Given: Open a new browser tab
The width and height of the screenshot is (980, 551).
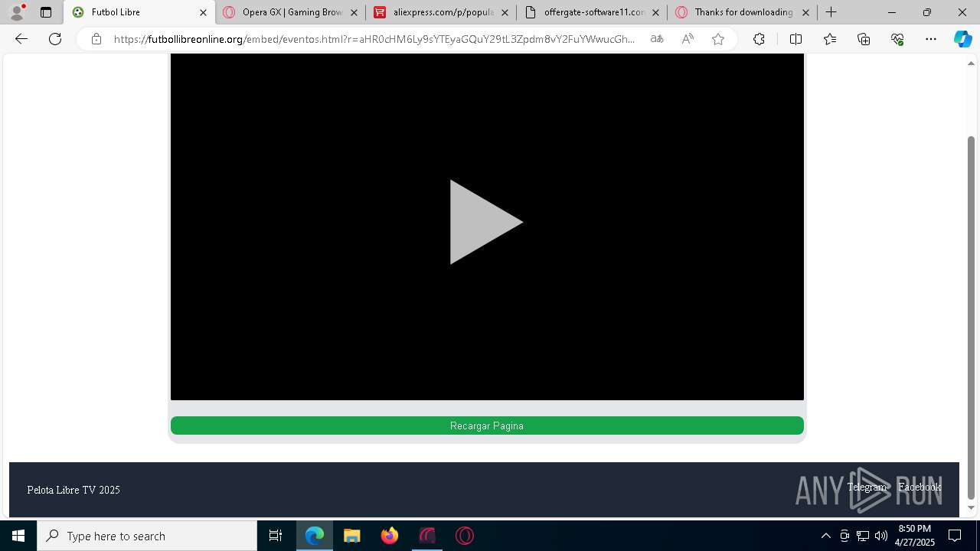Looking at the screenshot, I should [831, 12].
